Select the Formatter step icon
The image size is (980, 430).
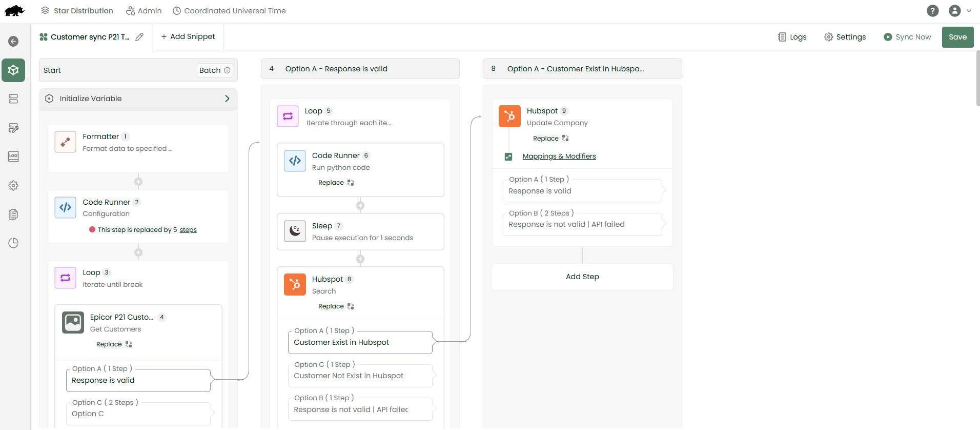[65, 142]
